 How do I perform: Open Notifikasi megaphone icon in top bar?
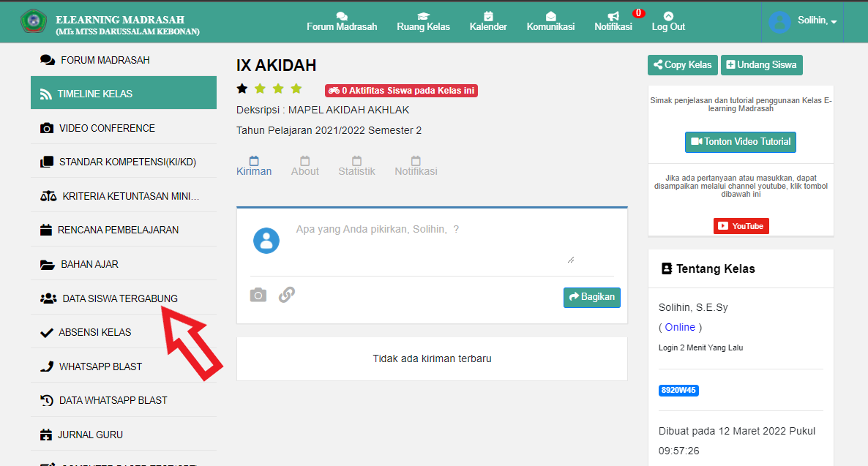pos(613,16)
